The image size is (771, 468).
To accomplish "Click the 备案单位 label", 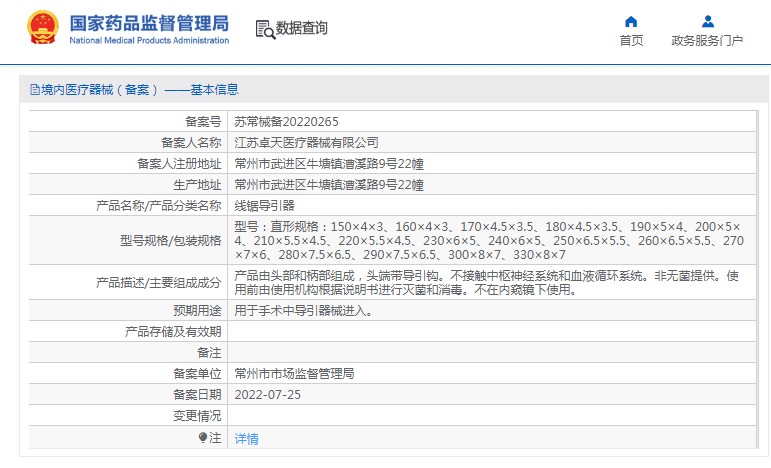I will [x=197, y=374].
